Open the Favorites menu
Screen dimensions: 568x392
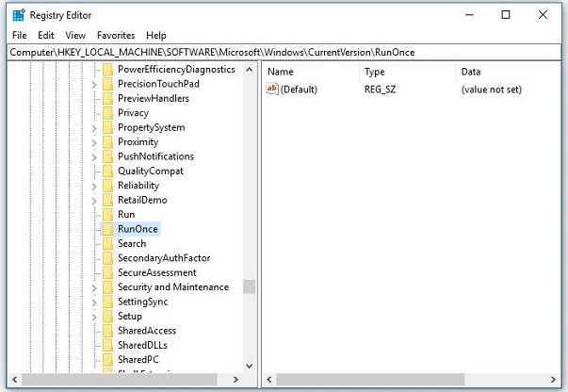pyautogui.click(x=116, y=35)
